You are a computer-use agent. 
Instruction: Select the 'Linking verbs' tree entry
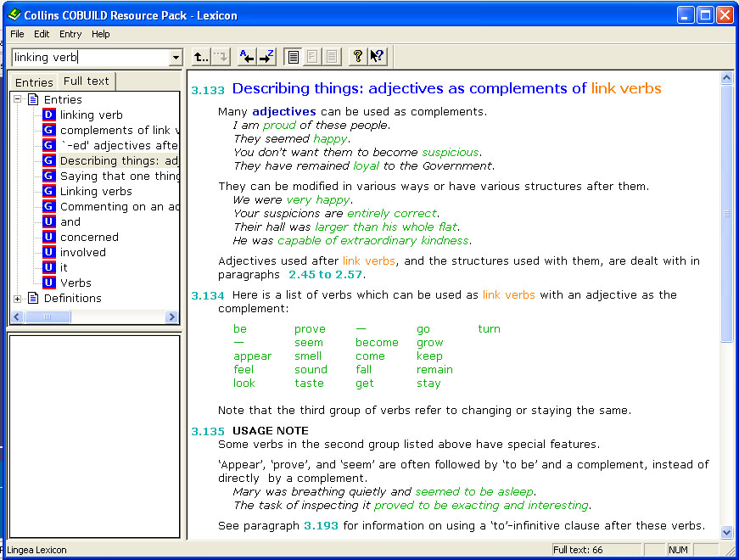click(x=96, y=192)
